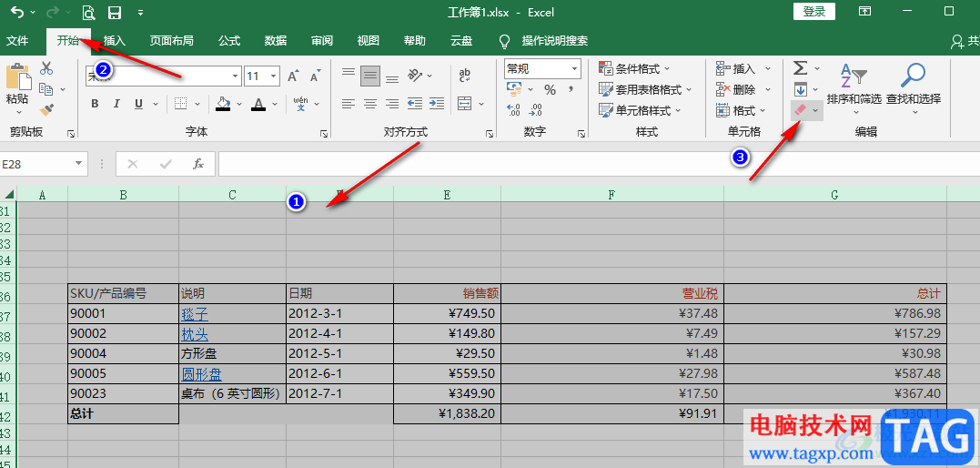Screen dimensions: 980x468
Task: Apply Percent Style number format
Action: [x=550, y=89]
